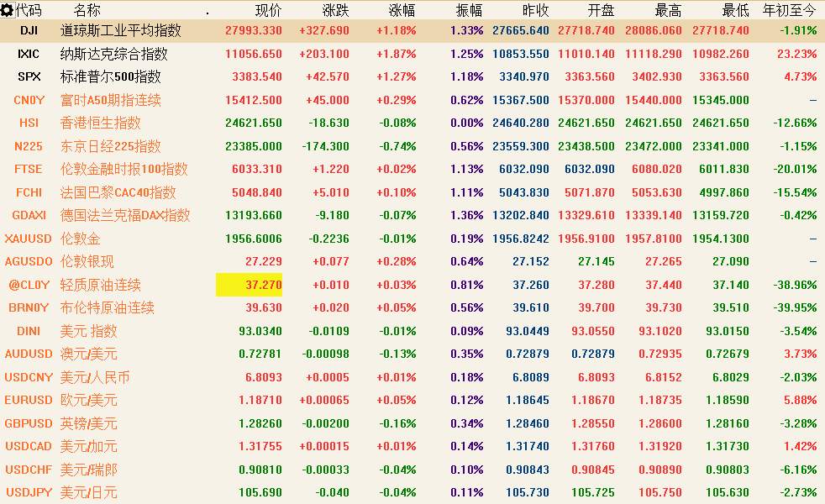Select the GBPUSD code

click(29, 423)
